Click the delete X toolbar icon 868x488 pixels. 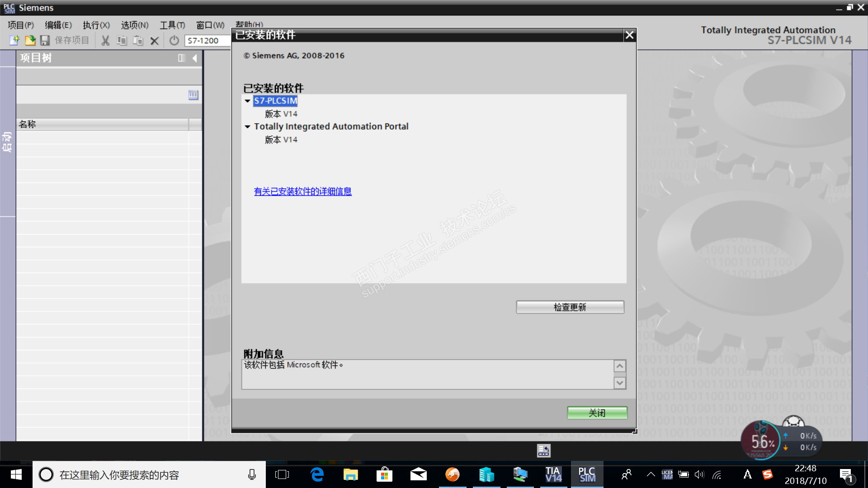[x=154, y=41]
